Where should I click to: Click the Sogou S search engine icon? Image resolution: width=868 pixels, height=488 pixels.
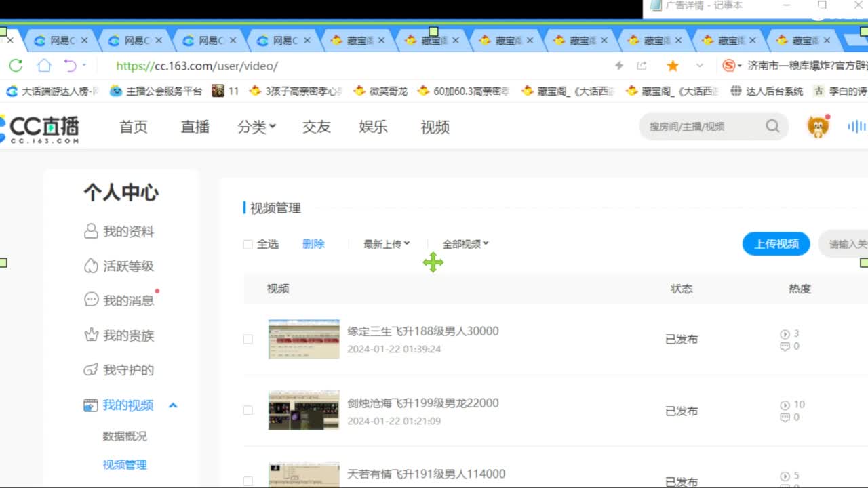729,66
